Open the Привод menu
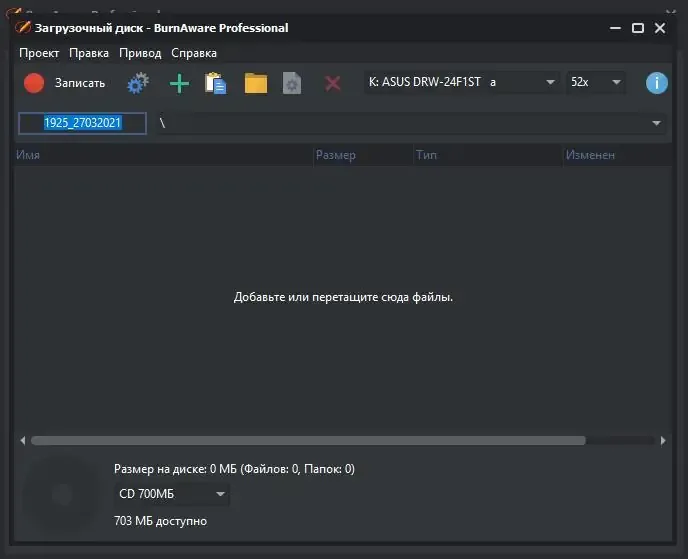This screenshot has height=559, width=688. [x=140, y=53]
